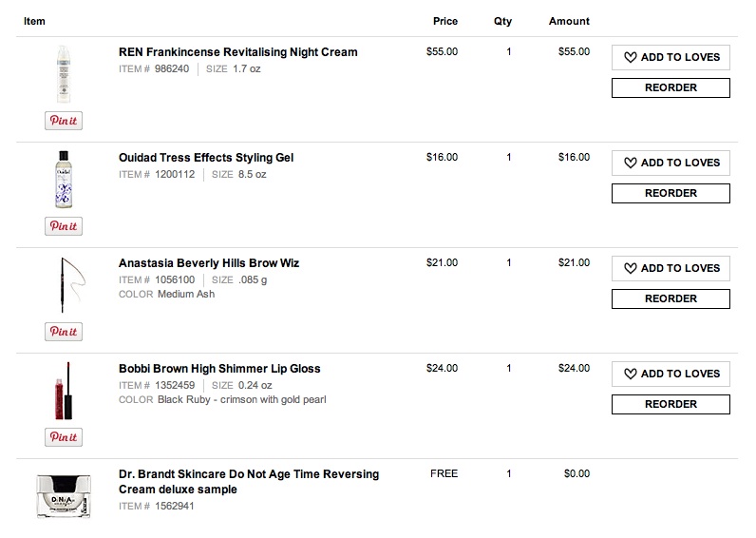Open Bobbi Brown High Shimmer Lip Gloss link

point(219,369)
